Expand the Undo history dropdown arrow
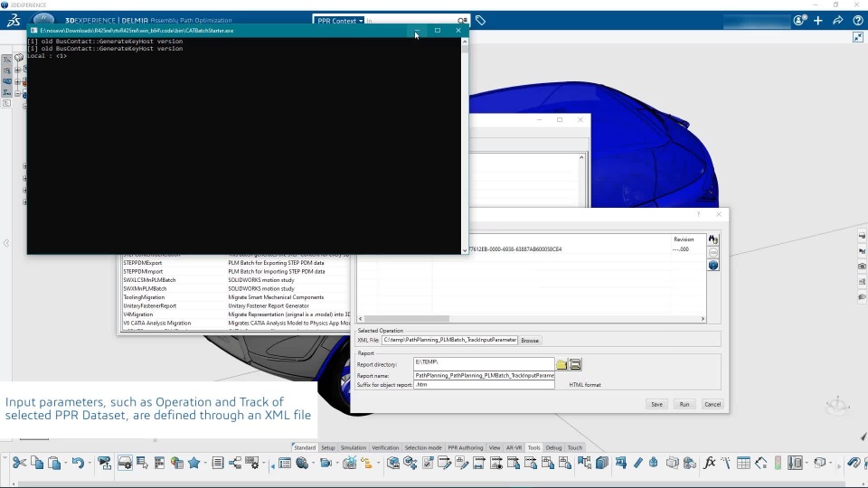This screenshot has width=868, height=488. [x=90, y=463]
